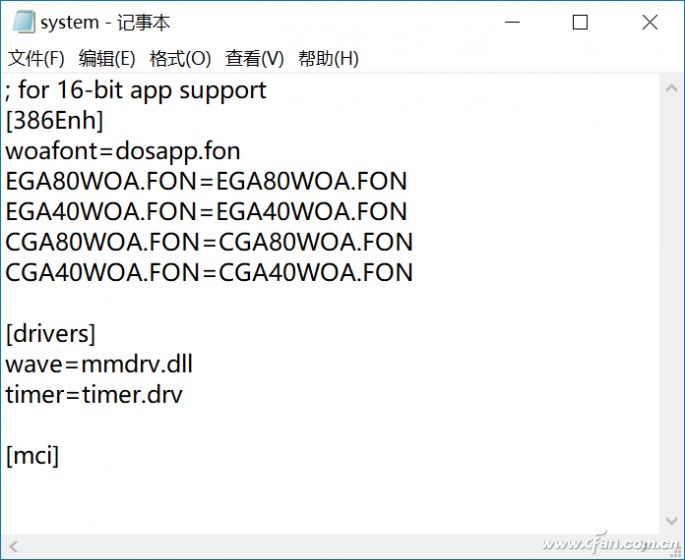Image resolution: width=685 pixels, height=560 pixels.
Task: Close the system Notepad window
Action: (650, 22)
